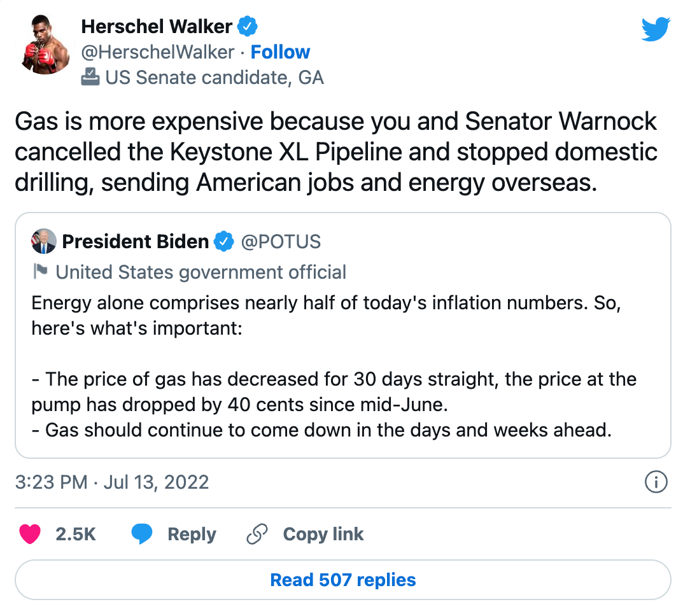Click the government official flag icon
The height and width of the screenshot is (616, 676).
39,272
